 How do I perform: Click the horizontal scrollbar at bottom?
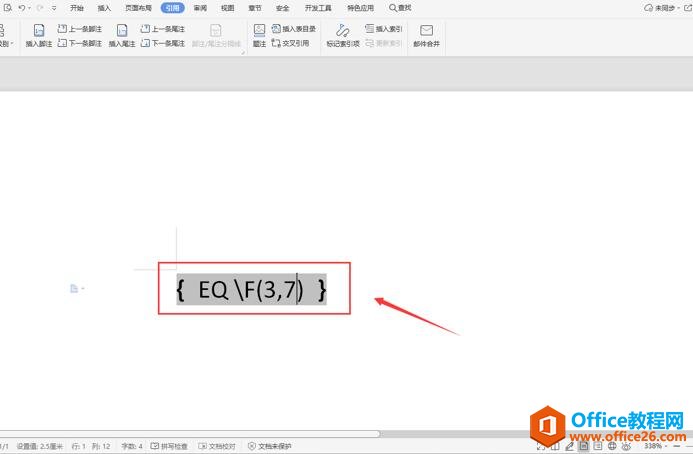pos(190,434)
